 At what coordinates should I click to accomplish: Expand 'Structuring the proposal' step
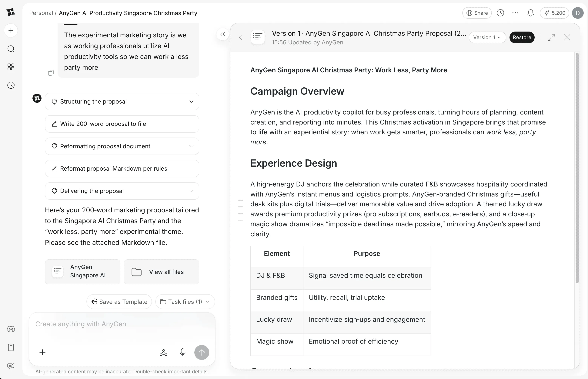[x=122, y=101]
